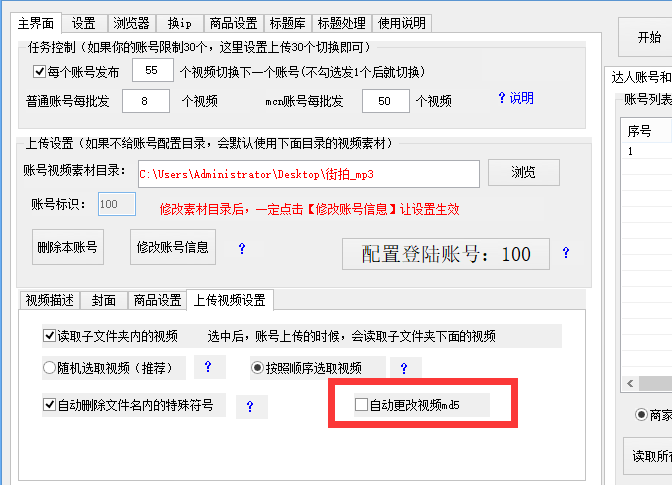Click help icon right of 配置登陆账号 button

click(566, 253)
